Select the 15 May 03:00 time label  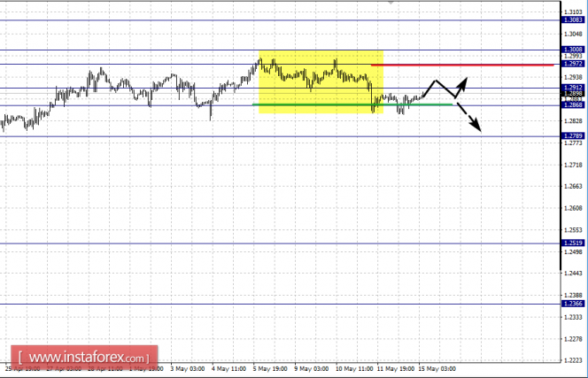click(x=437, y=369)
